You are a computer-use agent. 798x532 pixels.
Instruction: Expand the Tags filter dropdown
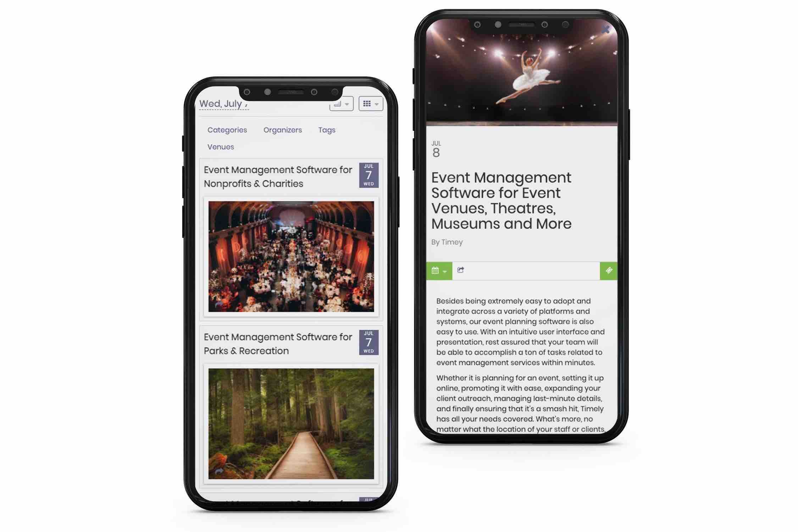pos(327,129)
